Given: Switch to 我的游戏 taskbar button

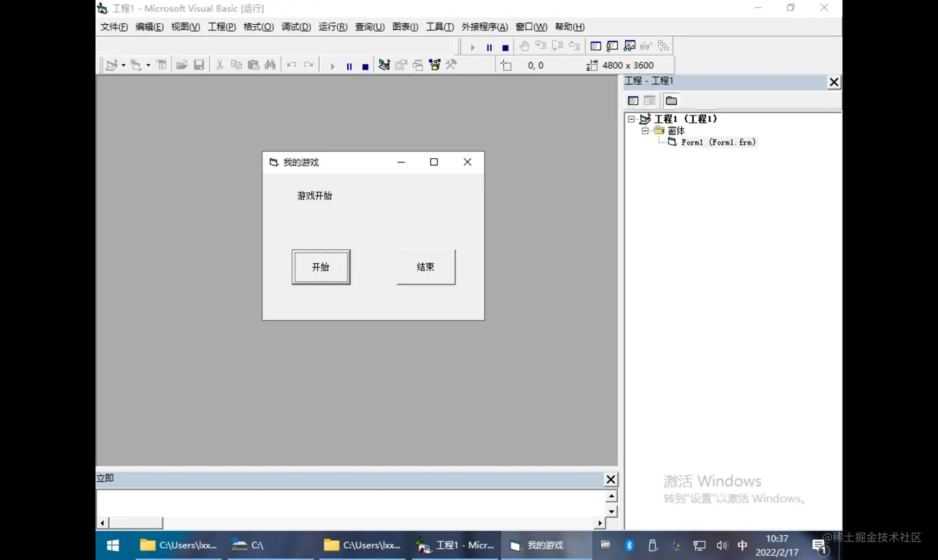Looking at the screenshot, I should 546,545.
